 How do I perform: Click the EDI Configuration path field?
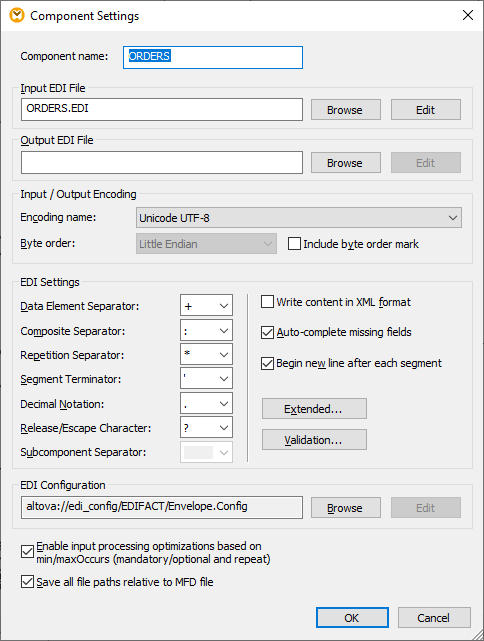(162, 507)
